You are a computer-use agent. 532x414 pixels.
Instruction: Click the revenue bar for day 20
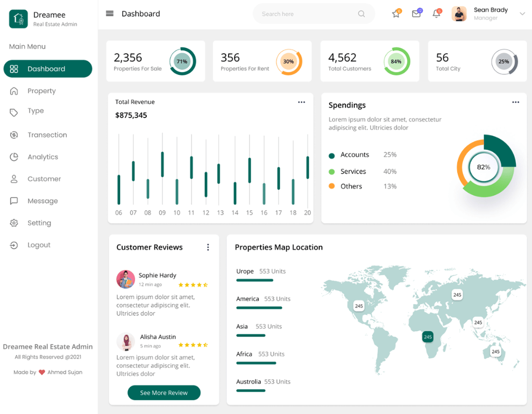307,167
